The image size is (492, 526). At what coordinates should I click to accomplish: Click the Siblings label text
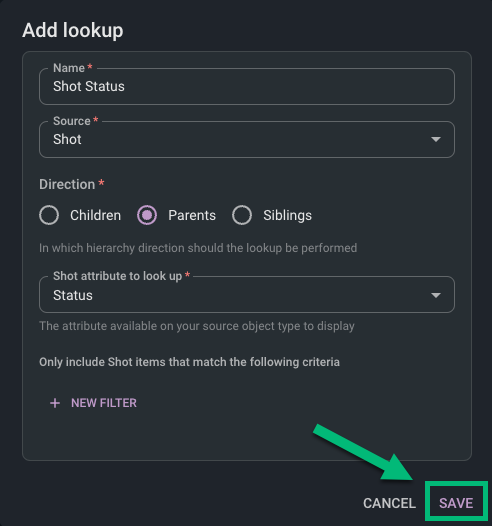coord(287,215)
